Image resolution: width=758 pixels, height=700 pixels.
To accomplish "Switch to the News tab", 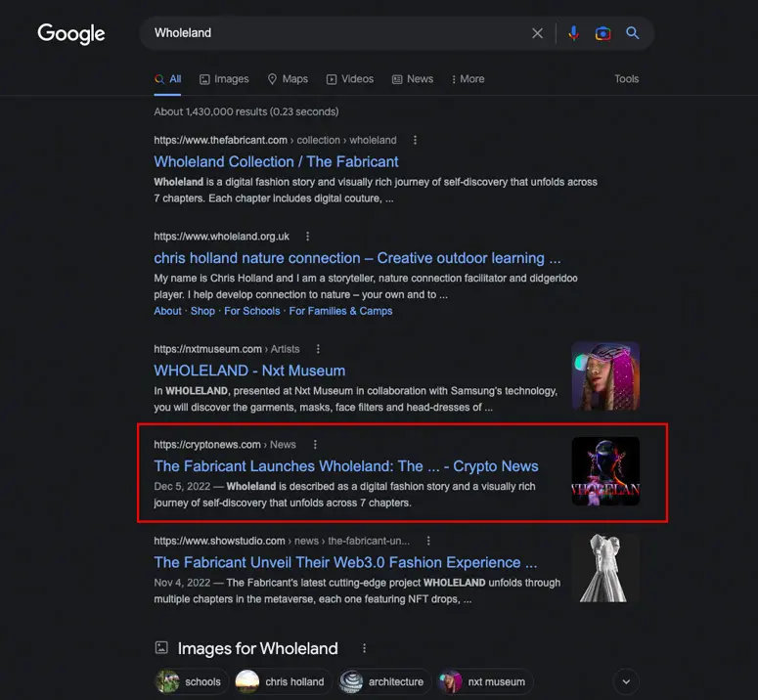I will 413,79.
